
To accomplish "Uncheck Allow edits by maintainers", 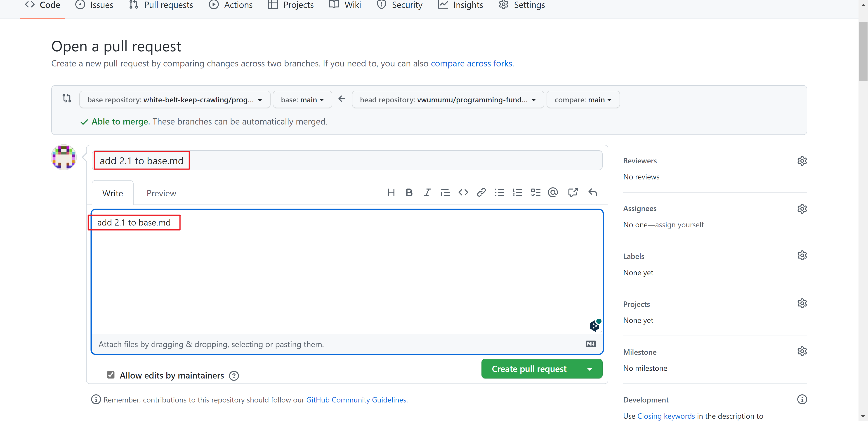I will 111,375.
